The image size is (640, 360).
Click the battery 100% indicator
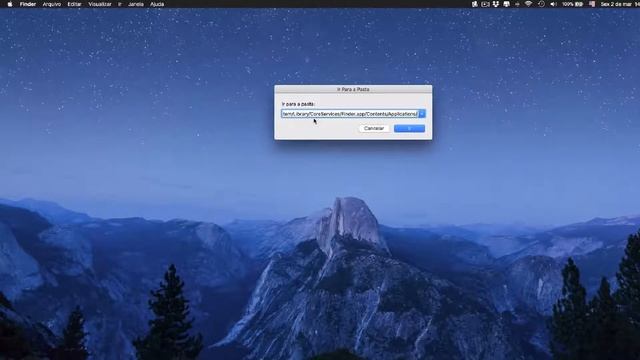(573, 4)
